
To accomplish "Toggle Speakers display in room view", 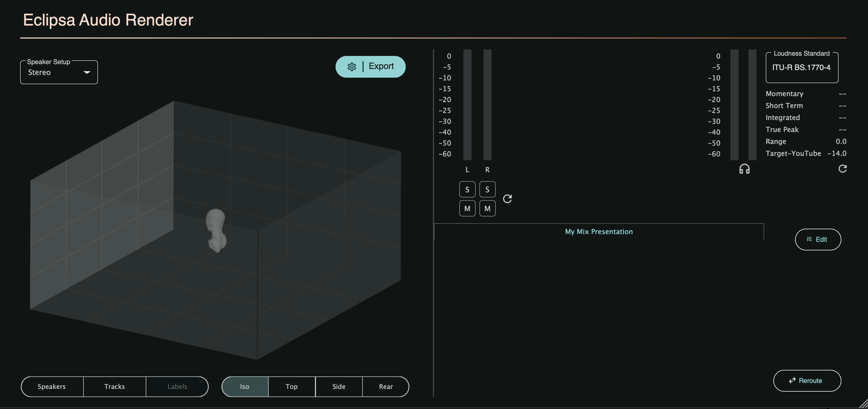I will click(52, 386).
